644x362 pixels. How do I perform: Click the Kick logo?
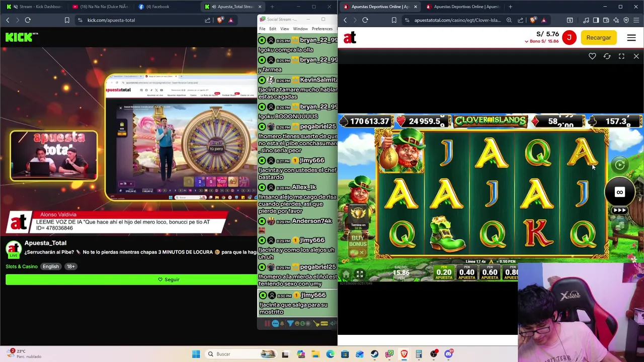tap(22, 37)
